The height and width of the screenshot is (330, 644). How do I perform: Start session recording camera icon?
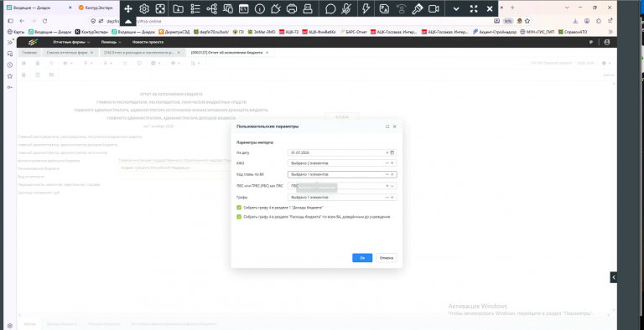click(x=434, y=8)
